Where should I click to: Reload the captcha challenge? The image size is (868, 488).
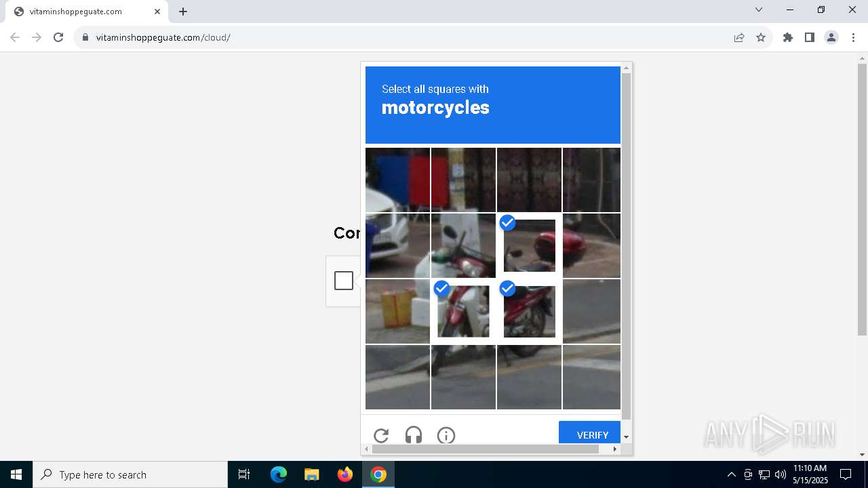click(381, 435)
